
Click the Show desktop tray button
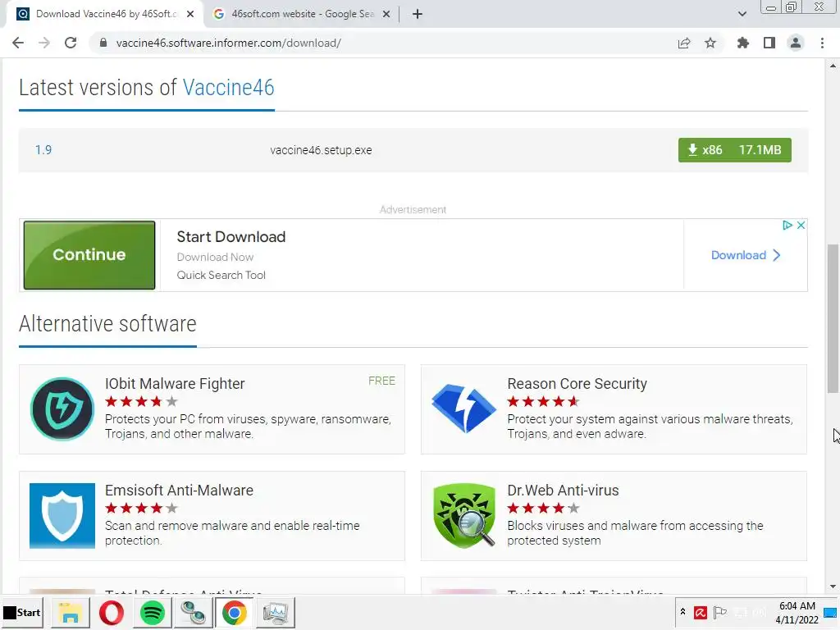pos(831,612)
